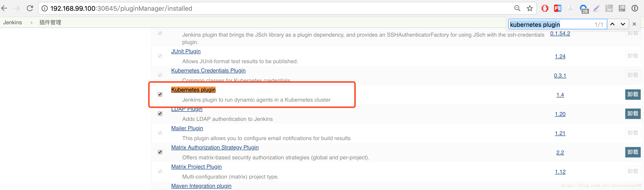Reload the Jenkins plugin manager page
The width and height of the screenshot is (644, 190).
[x=30, y=8]
